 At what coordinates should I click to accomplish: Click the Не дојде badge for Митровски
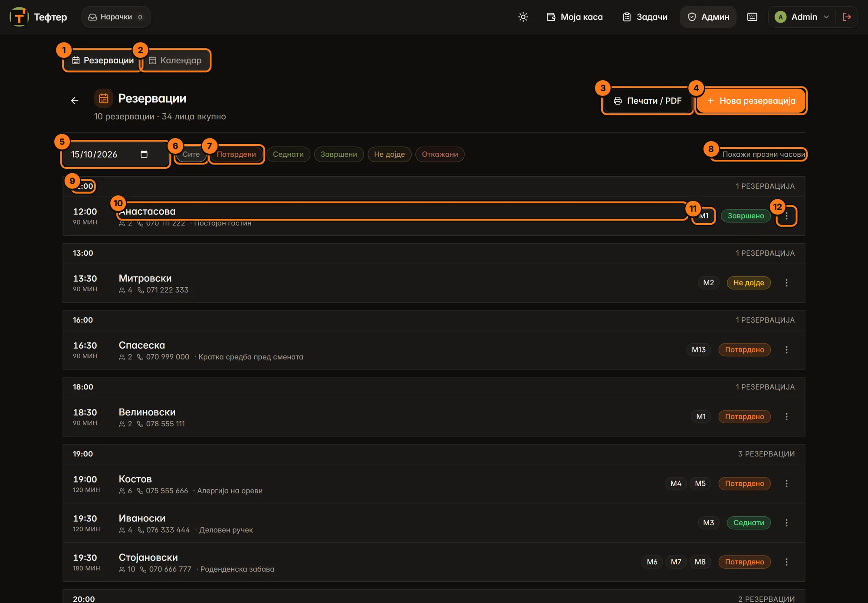(x=749, y=283)
